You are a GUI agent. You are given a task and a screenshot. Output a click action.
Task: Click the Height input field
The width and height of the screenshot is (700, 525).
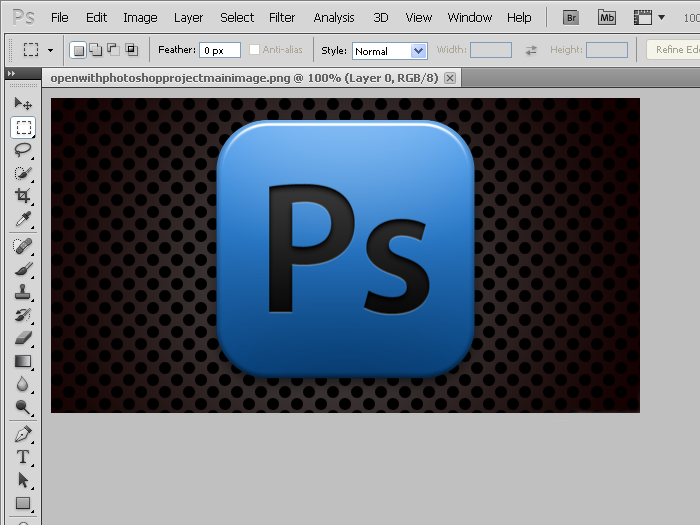(607, 50)
